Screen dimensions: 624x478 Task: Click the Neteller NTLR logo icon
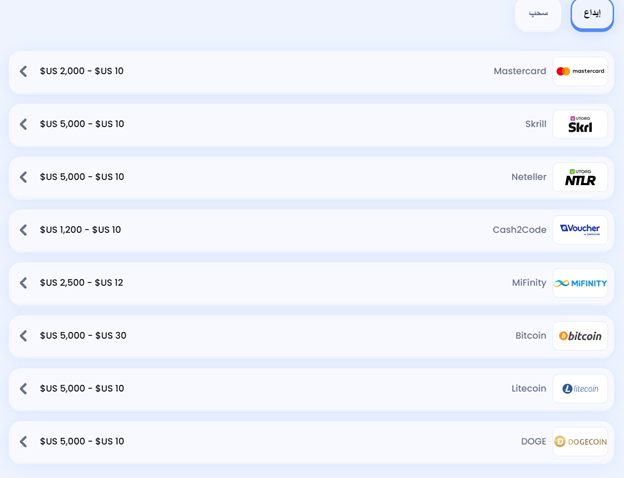(x=580, y=178)
